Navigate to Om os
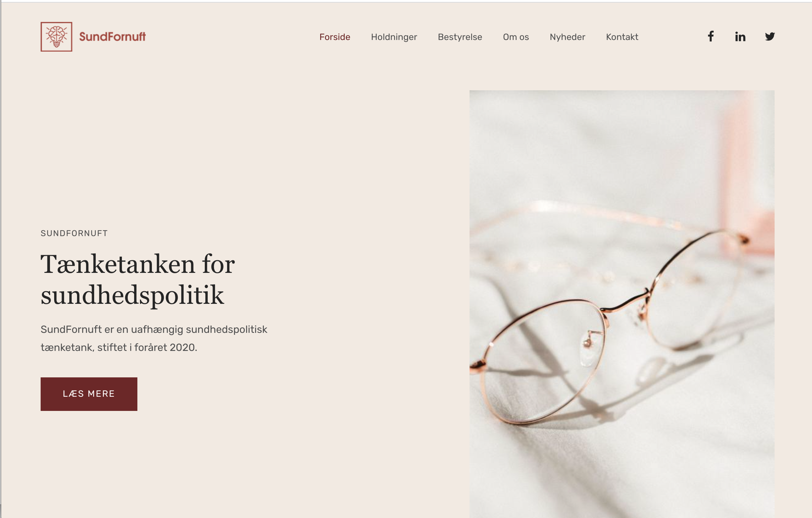This screenshot has height=518, width=812. (516, 37)
